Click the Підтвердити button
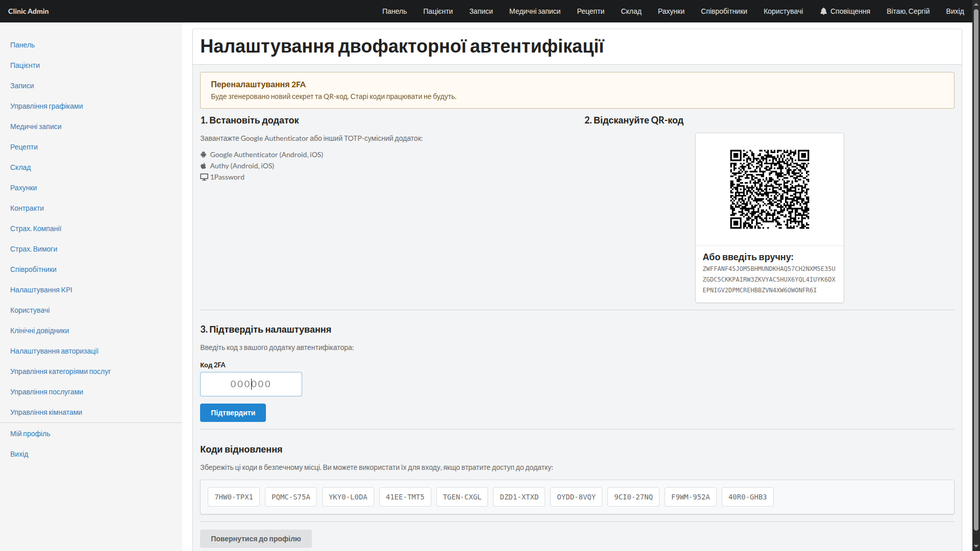The width and height of the screenshot is (980, 551). click(x=233, y=413)
